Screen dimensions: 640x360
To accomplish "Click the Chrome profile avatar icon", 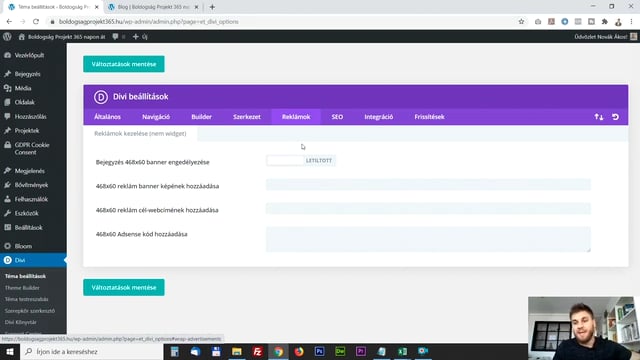I will click(618, 22).
